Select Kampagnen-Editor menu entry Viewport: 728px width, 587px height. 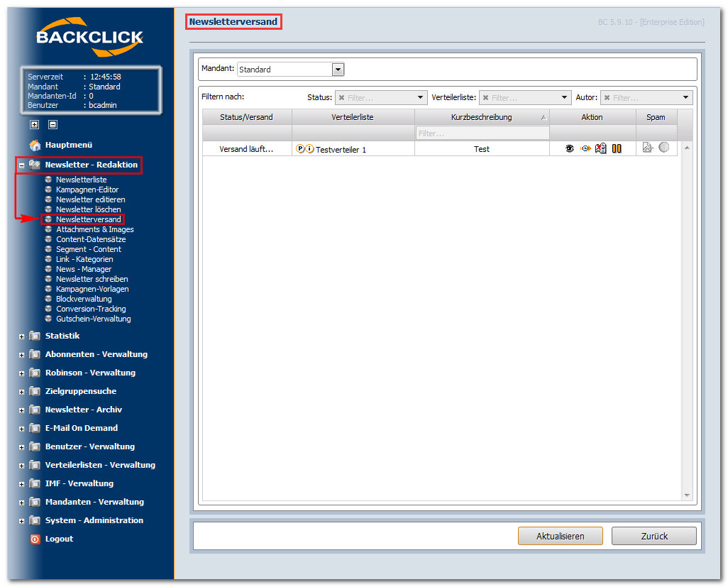click(87, 190)
